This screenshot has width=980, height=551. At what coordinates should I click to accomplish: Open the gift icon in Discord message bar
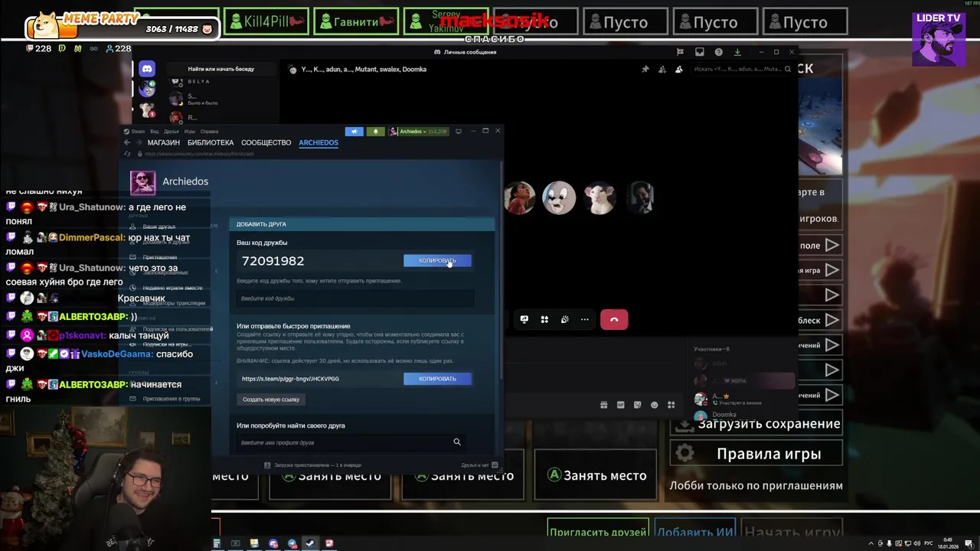point(604,405)
